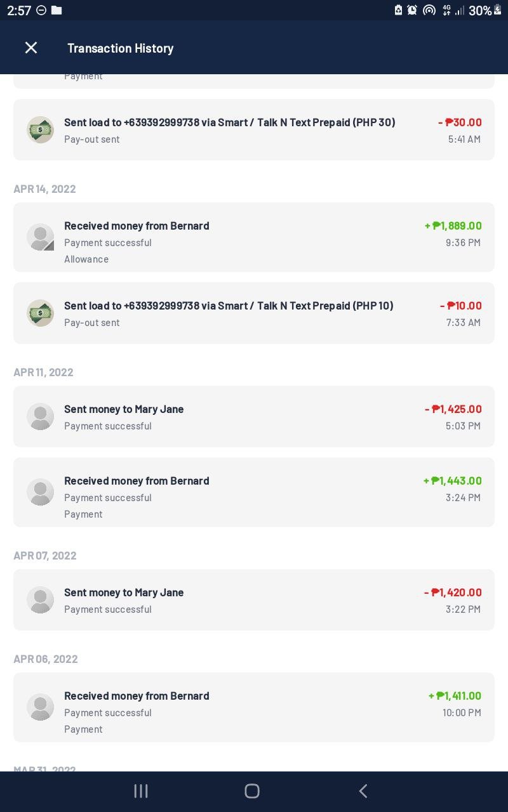Tap avatar on ₱1,411.00 Bernard payment
This screenshot has width=508, height=812.
[x=41, y=707]
